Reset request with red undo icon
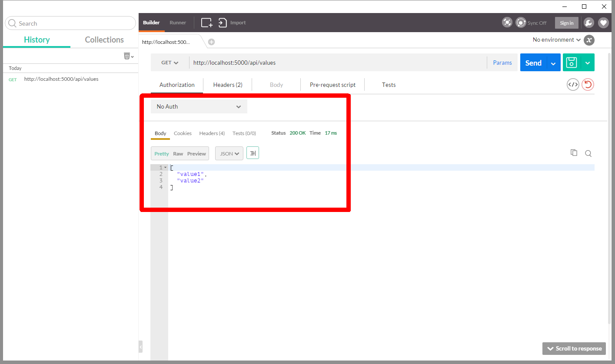 (x=588, y=85)
